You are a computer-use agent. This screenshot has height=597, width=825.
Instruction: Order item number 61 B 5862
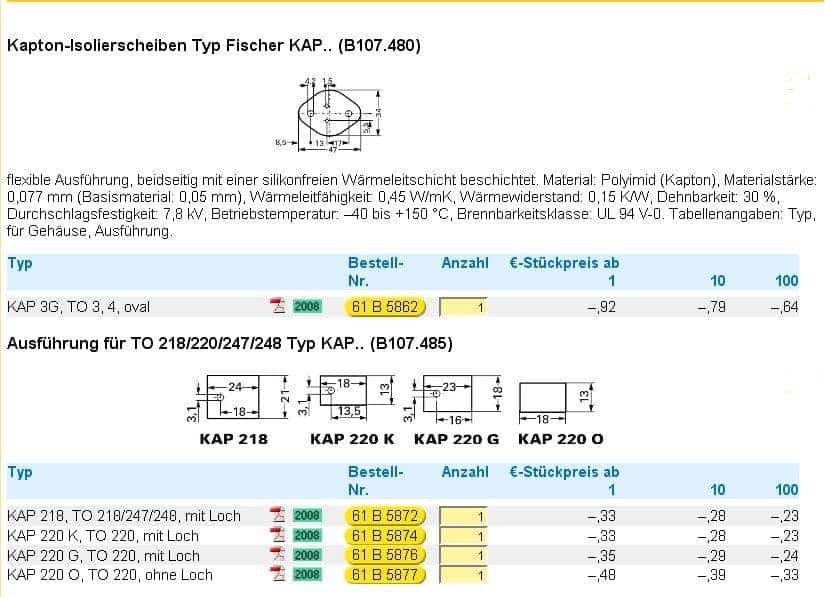pos(385,307)
